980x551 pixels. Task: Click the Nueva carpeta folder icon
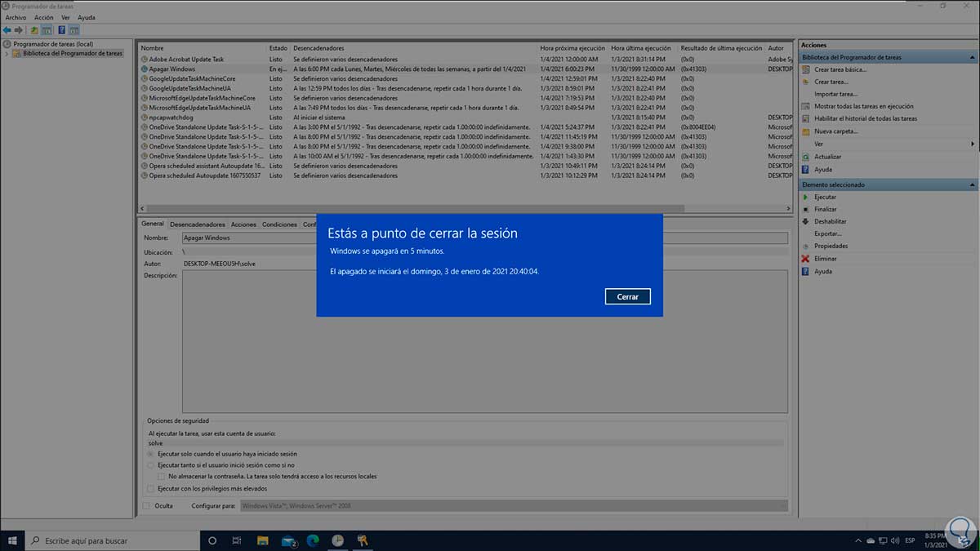[x=806, y=131]
